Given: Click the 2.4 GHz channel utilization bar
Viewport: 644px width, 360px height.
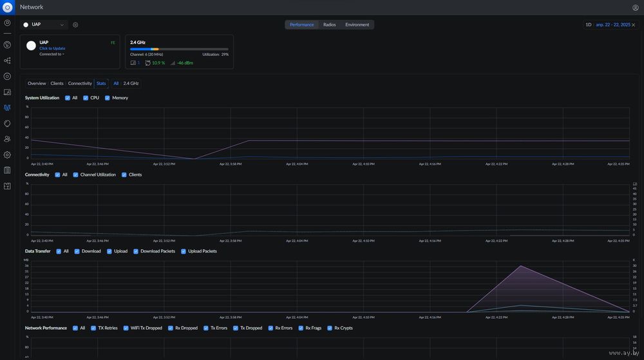Looking at the screenshot, I should (x=179, y=49).
